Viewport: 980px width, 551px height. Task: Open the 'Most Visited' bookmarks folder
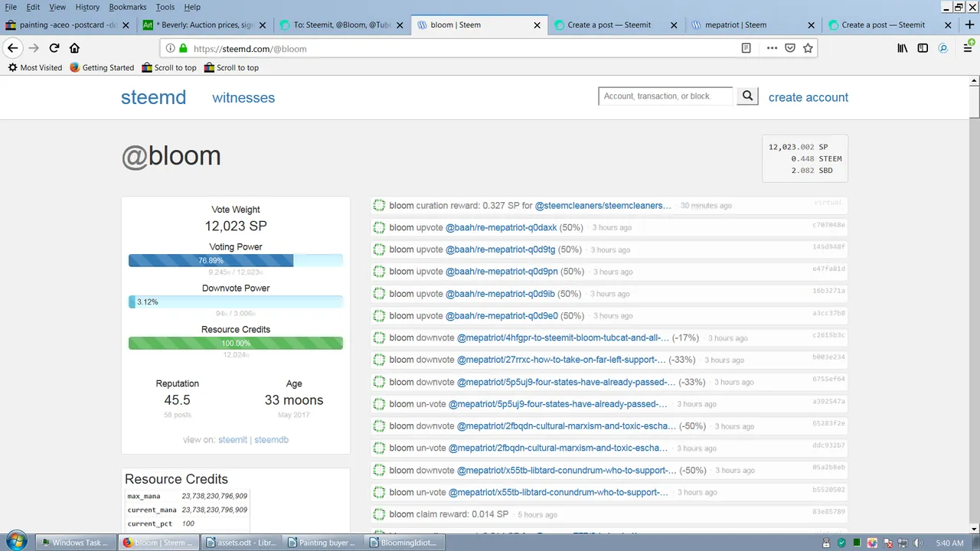pos(35,67)
